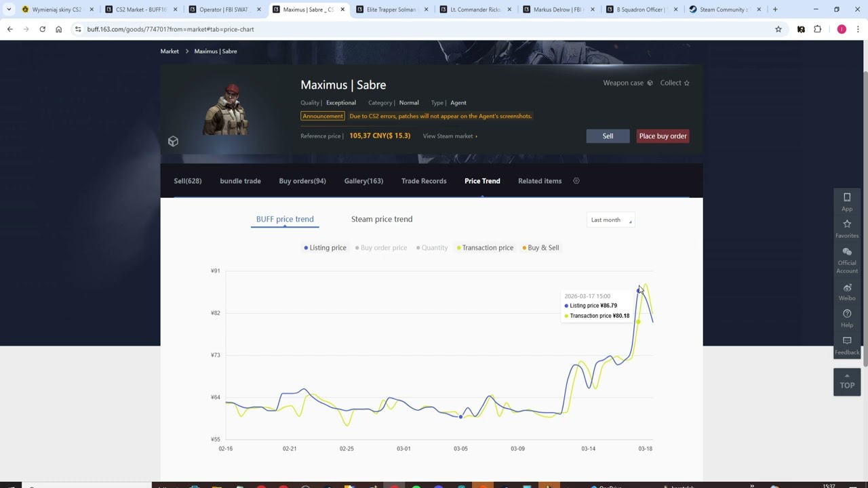Open the tab search dropdown arrow
The width and height of the screenshot is (868, 488).
pos(9,9)
